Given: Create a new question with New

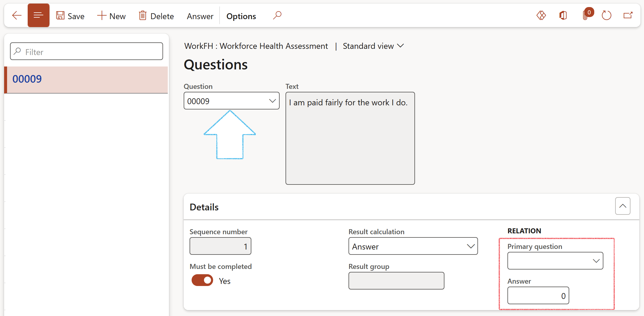Looking at the screenshot, I should click(x=112, y=16).
